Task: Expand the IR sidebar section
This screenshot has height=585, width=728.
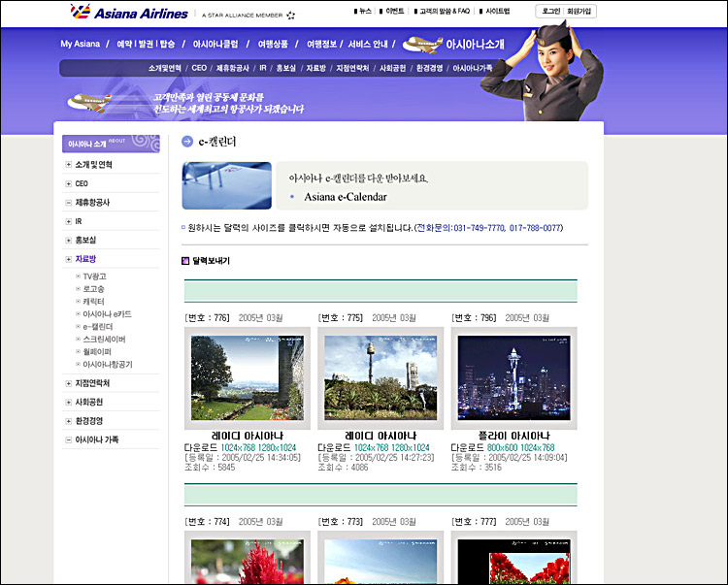Action: (69, 222)
